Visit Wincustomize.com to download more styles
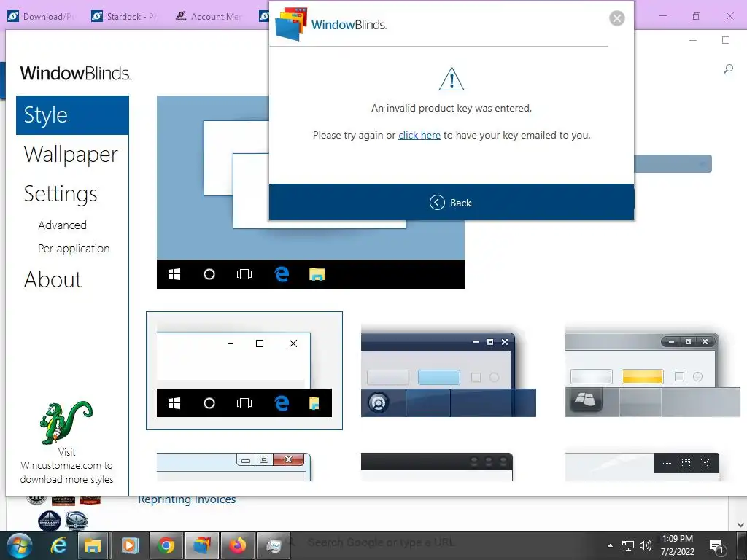Screen dimensions: 747x560 [x=66, y=466]
